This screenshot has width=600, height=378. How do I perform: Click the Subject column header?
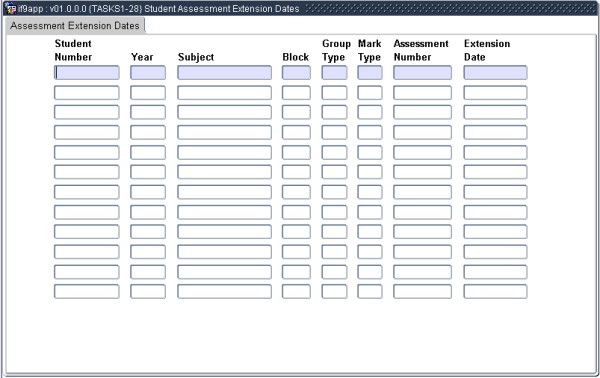coord(196,57)
